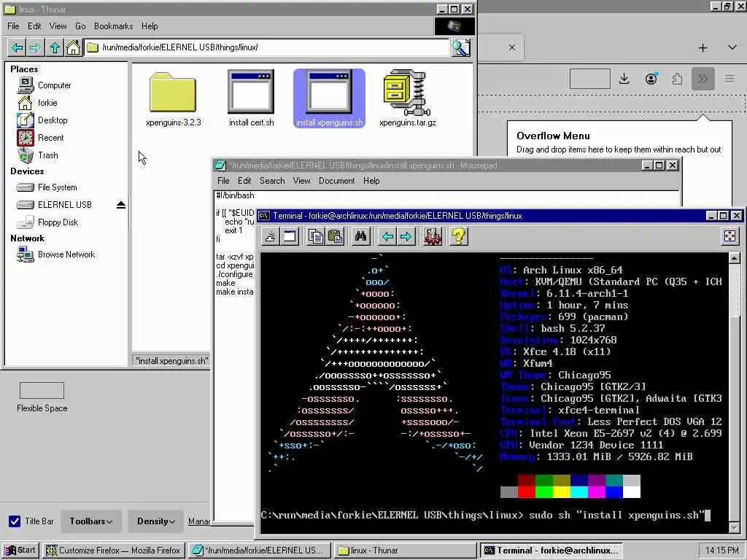Click Firefox overflow menu chevron button
Viewport: 747px width, 560px height.
703,79
